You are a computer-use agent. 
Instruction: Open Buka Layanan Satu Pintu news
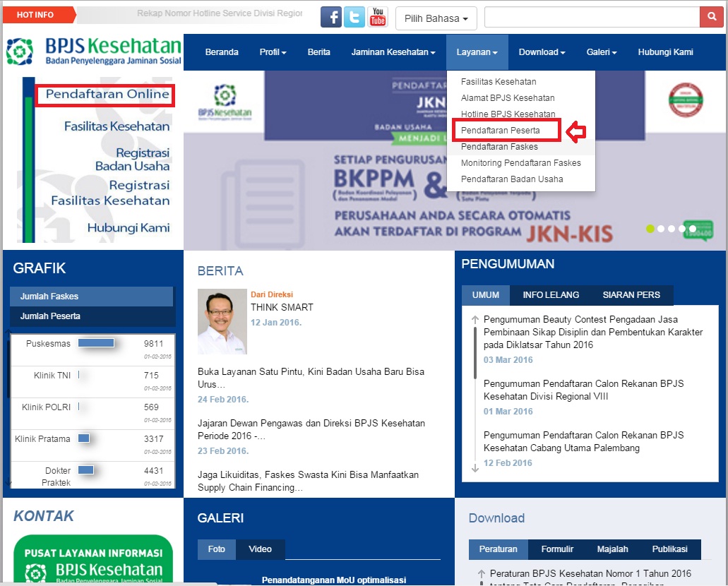pos(311,378)
